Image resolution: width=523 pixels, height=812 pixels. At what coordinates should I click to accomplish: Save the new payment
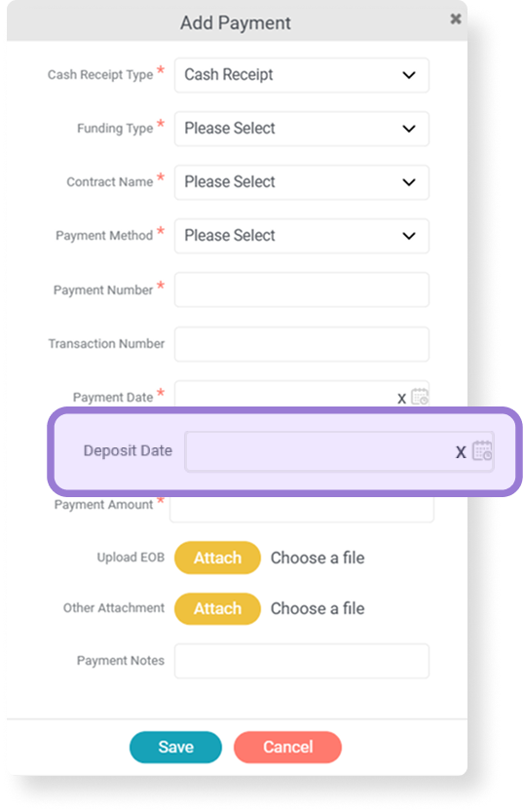coord(176,747)
